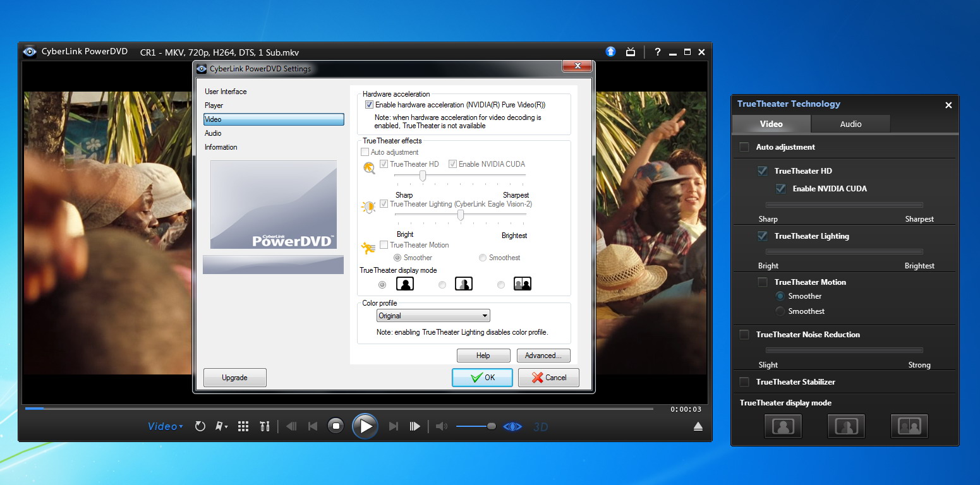Cancel the Settings dialog
The height and width of the screenshot is (485, 980).
tap(548, 378)
